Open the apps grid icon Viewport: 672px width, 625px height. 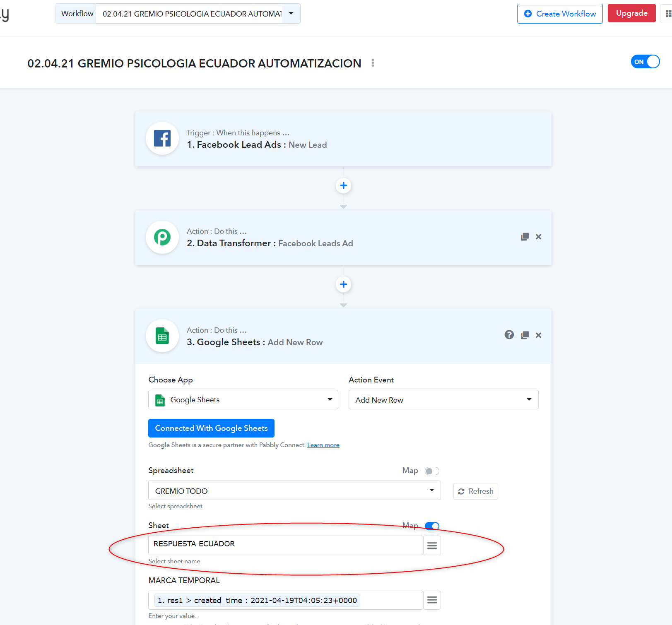click(668, 14)
